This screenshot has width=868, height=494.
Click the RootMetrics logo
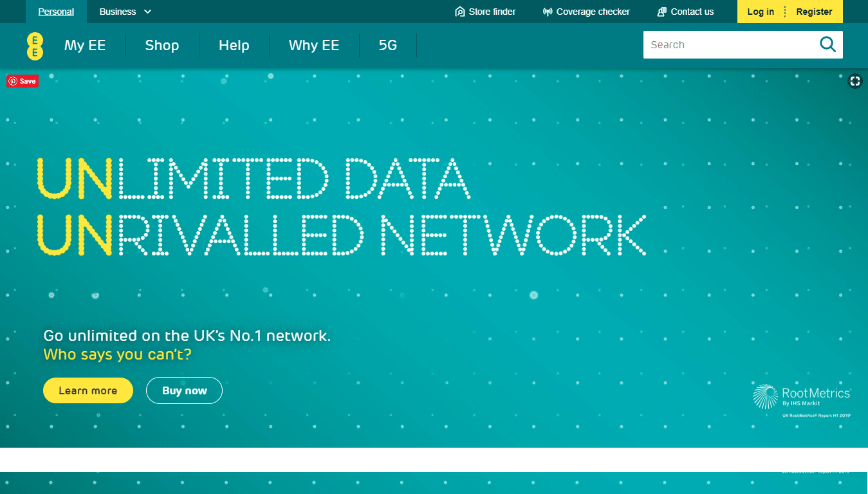pos(802,397)
